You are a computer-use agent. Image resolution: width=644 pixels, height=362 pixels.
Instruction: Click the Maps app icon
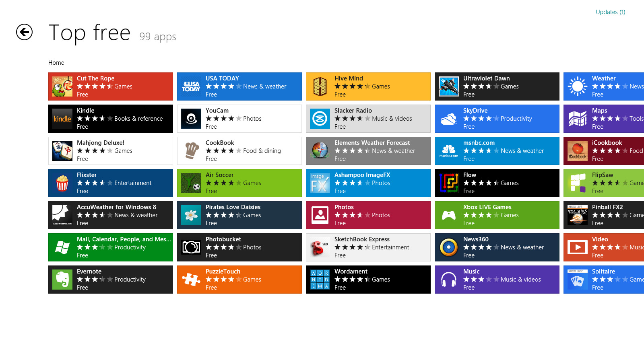click(578, 119)
